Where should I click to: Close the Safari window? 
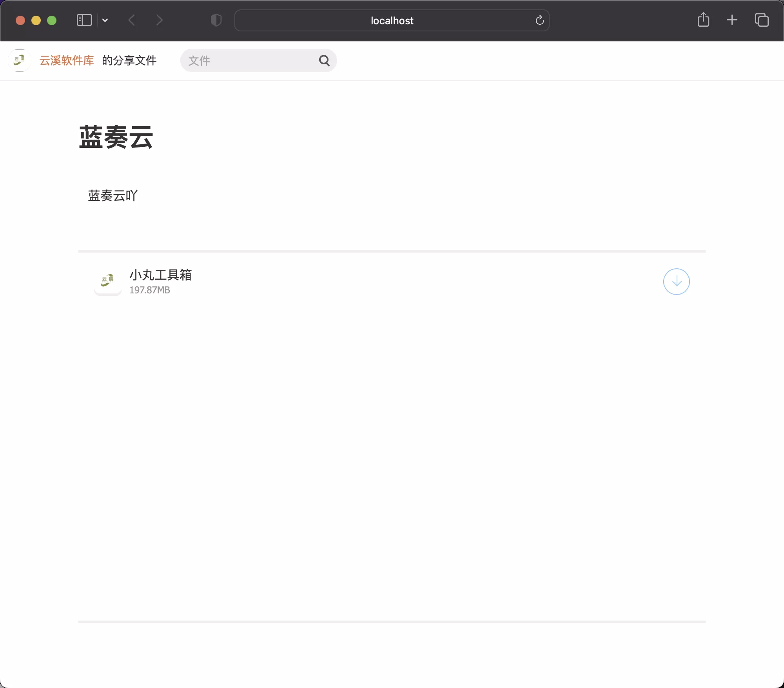click(x=20, y=20)
